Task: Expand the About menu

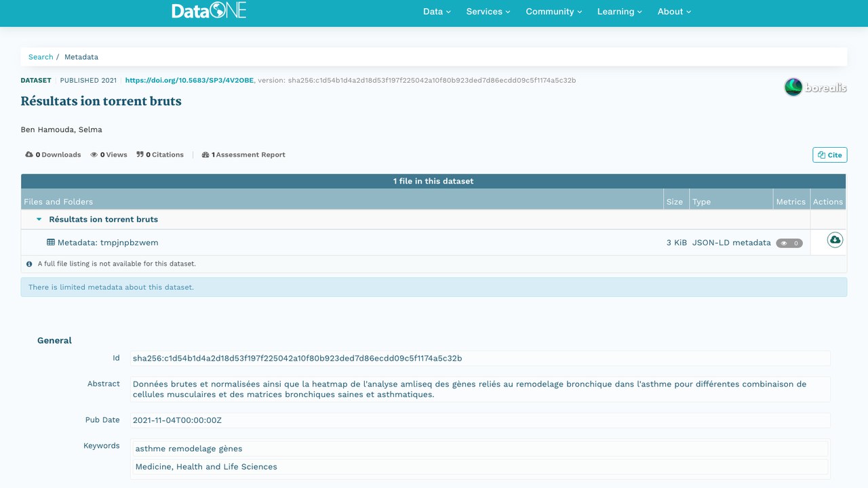Action: 674,12
